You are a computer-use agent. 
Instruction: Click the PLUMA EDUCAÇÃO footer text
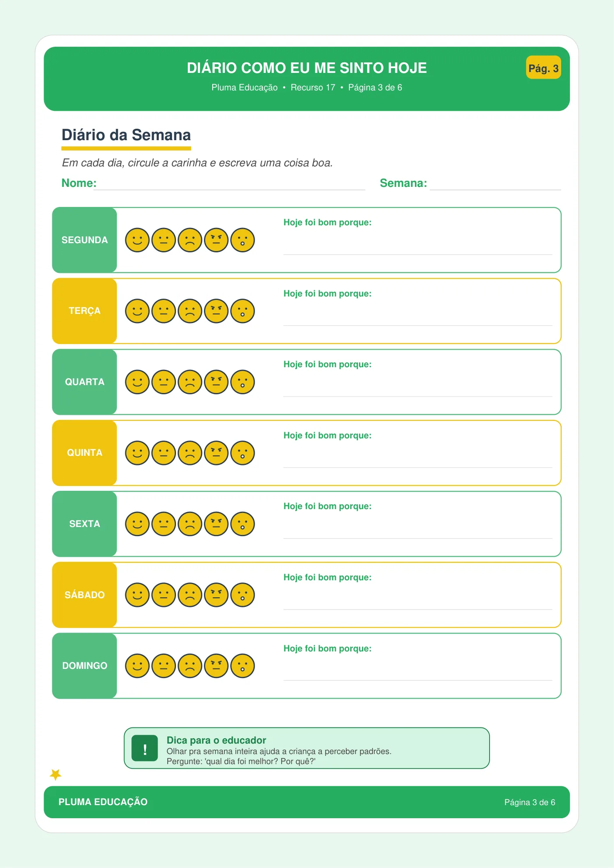(x=103, y=802)
